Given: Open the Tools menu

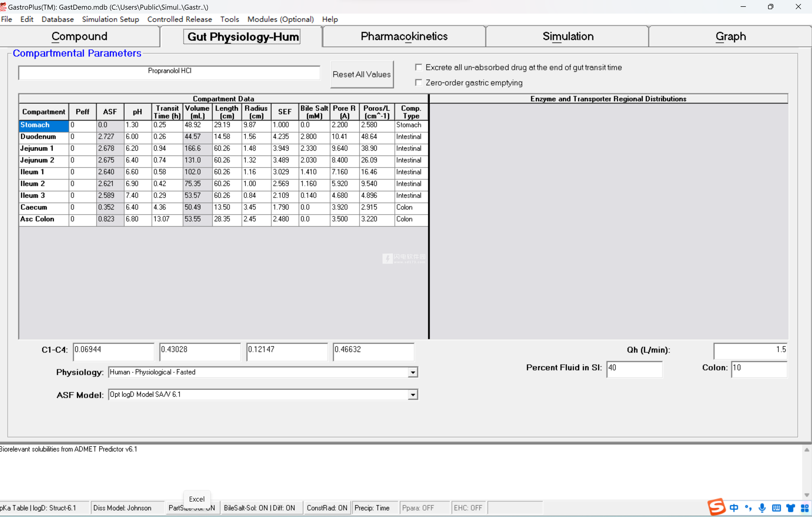Looking at the screenshot, I should pos(230,19).
